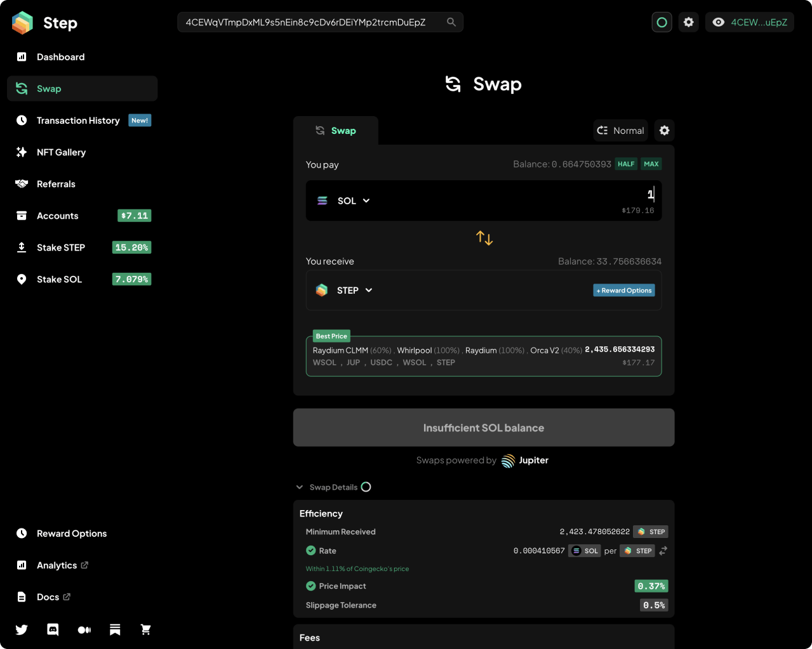Click the green circle status indicator

pos(662,22)
